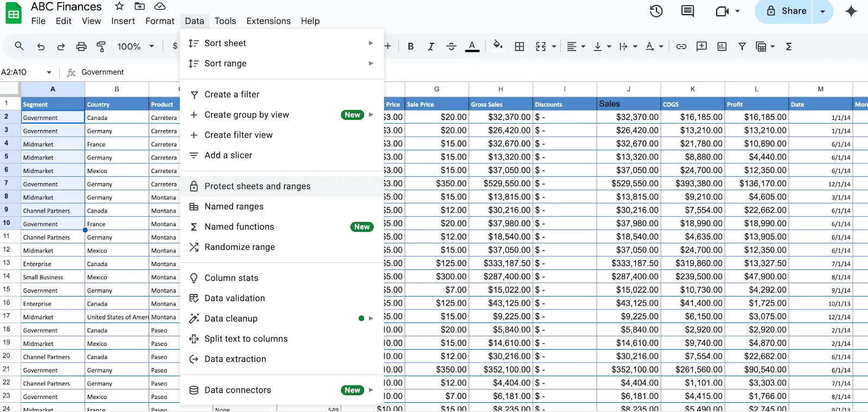
Task: Apply bold formatting
Action: [x=411, y=47]
